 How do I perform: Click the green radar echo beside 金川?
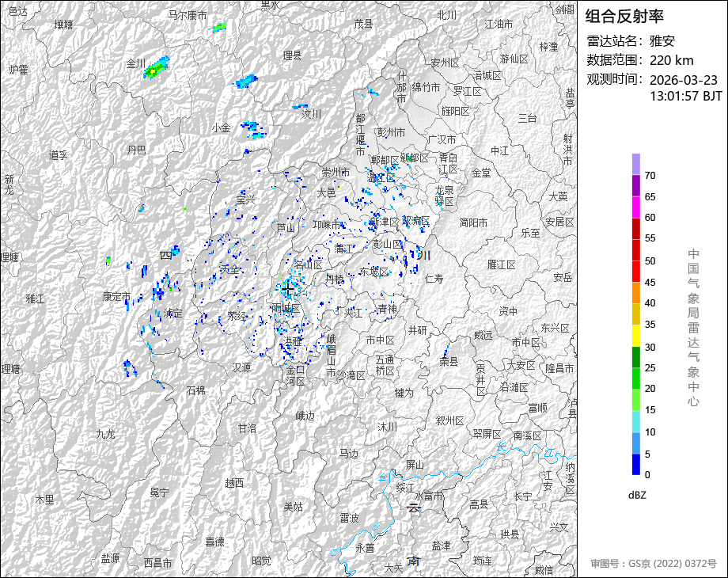(156, 68)
